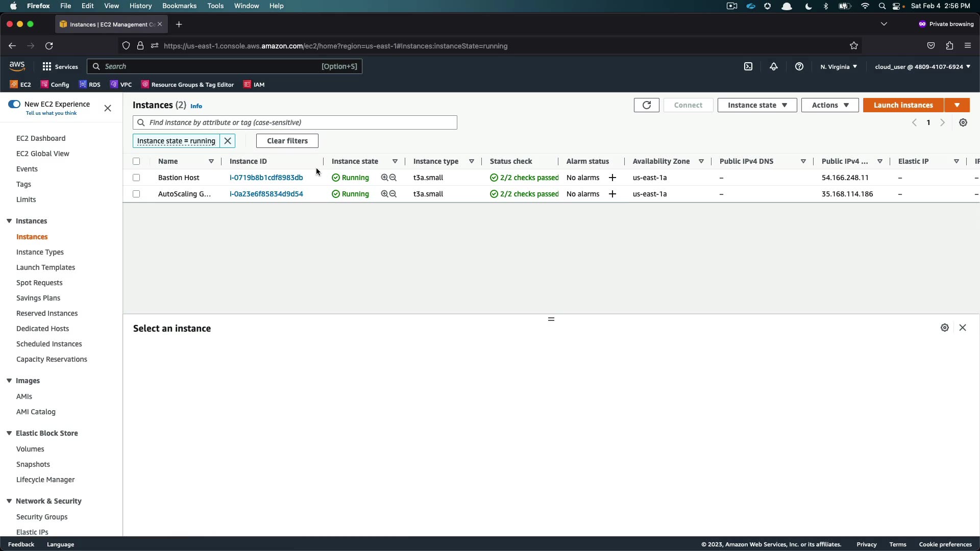Open Services grid menu
This screenshot has height=551, width=980.
pyautogui.click(x=47, y=66)
